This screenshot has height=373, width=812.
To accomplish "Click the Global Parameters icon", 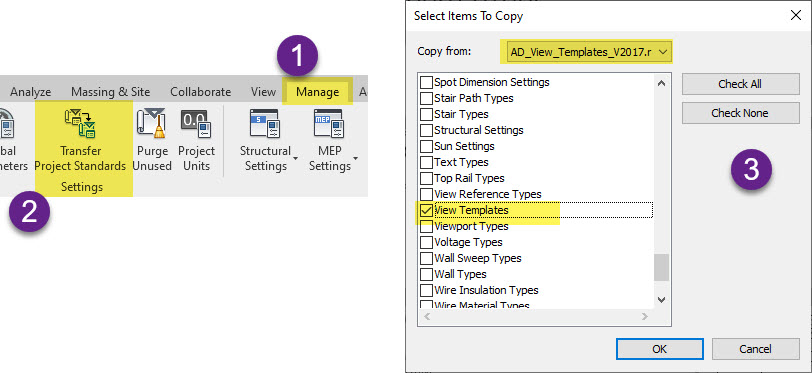I will [6, 123].
